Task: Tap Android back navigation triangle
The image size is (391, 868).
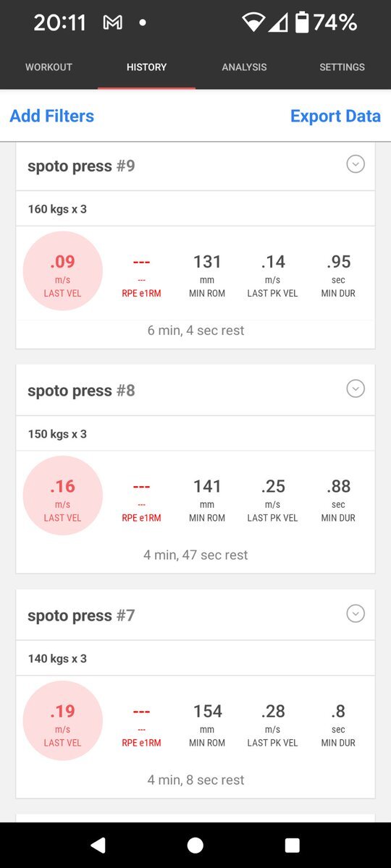Action: tap(98, 845)
